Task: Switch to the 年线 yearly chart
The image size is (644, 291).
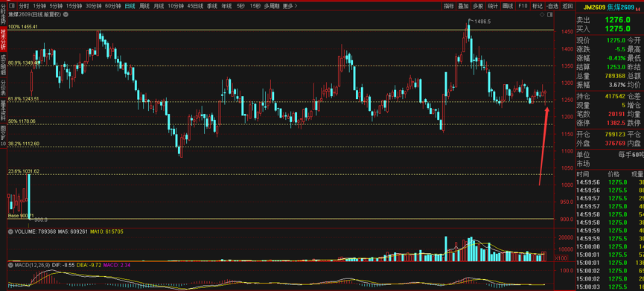Action: point(226,6)
